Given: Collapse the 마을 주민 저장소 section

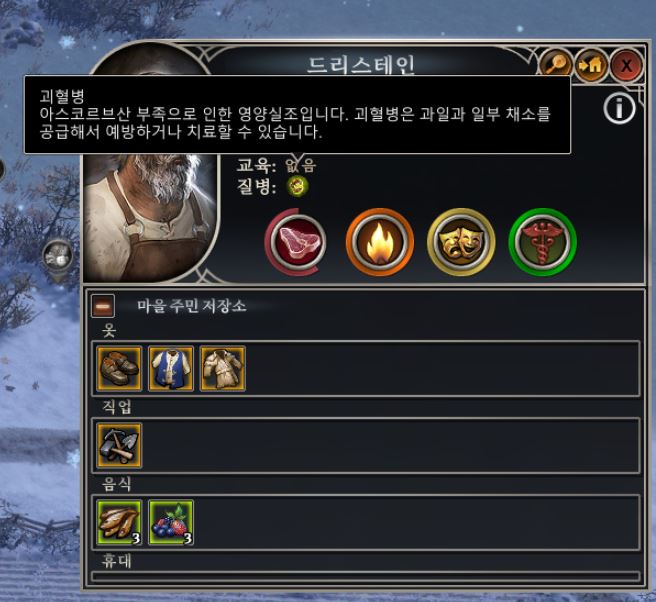Looking at the screenshot, I should (x=103, y=306).
